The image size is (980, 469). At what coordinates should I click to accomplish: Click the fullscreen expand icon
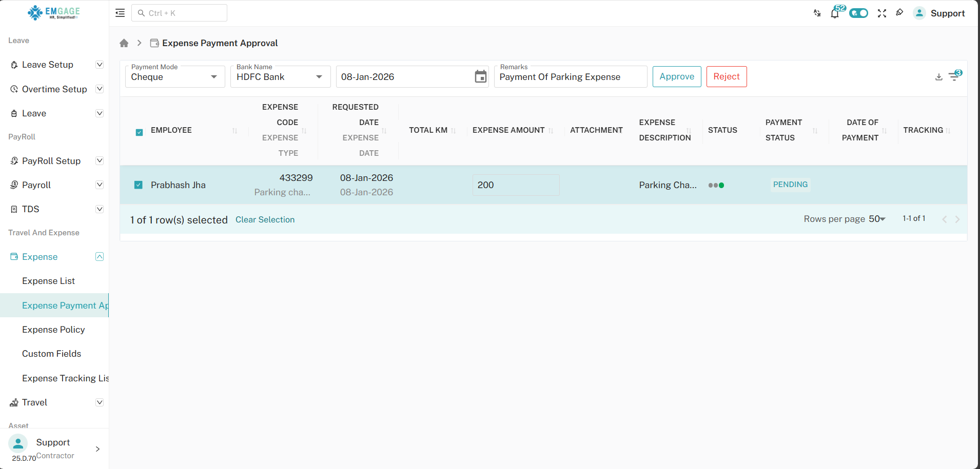tap(881, 13)
